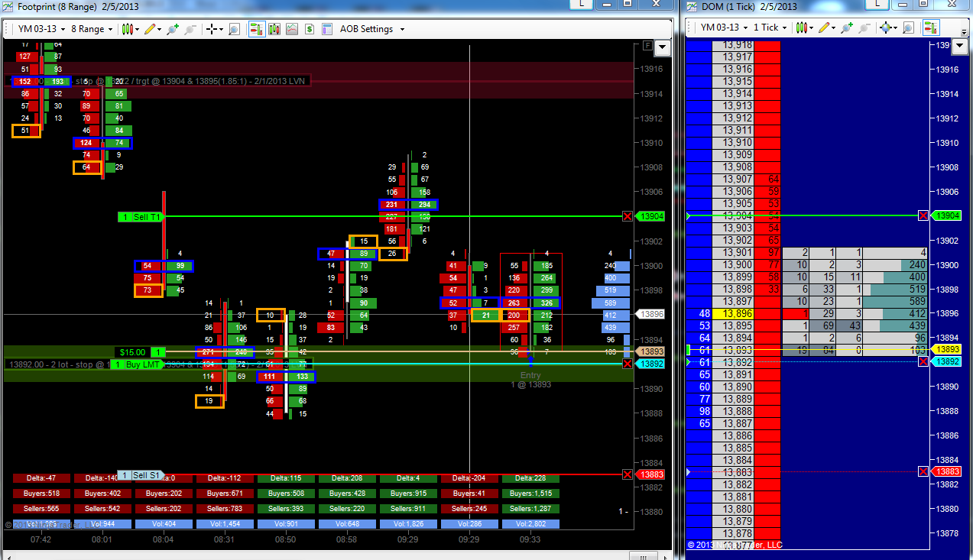973x560 pixels.
Task: Open chart style candlestick menu in DOM toolbar
Action: pos(804,27)
